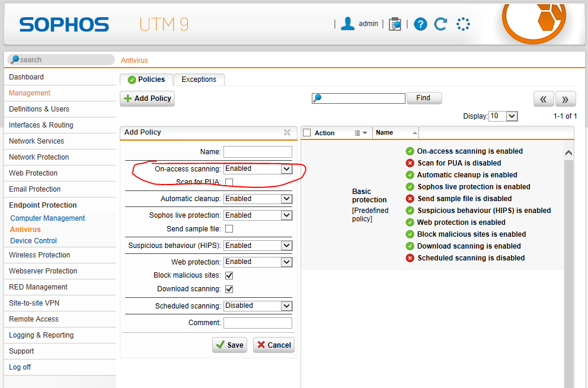Open RED Management menu
Viewport: 588px width, 388px height.
pyautogui.click(x=60, y=287)
